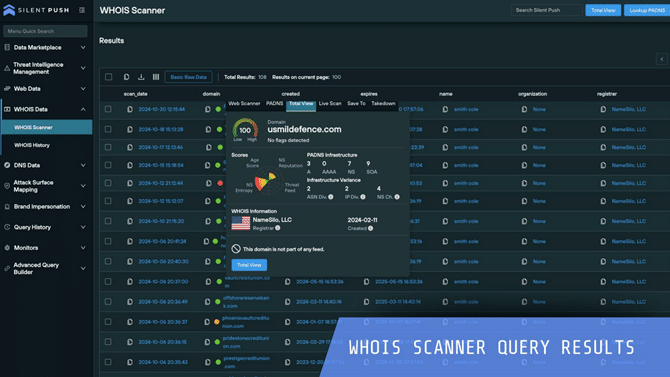This screenshot has height=377, width=670.
Task: Click the United States flag icon
Action: click(241, 223)
